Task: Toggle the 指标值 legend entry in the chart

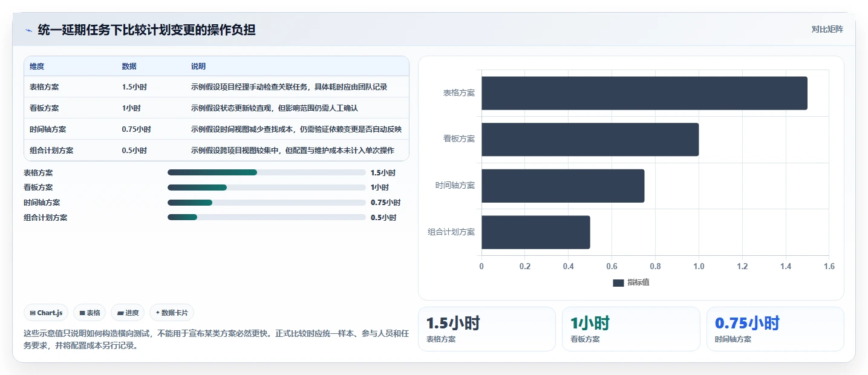Action: (631, 283)
